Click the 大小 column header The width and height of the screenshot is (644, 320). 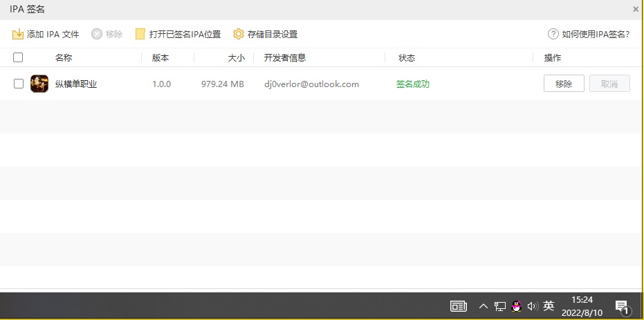[236, 58]
